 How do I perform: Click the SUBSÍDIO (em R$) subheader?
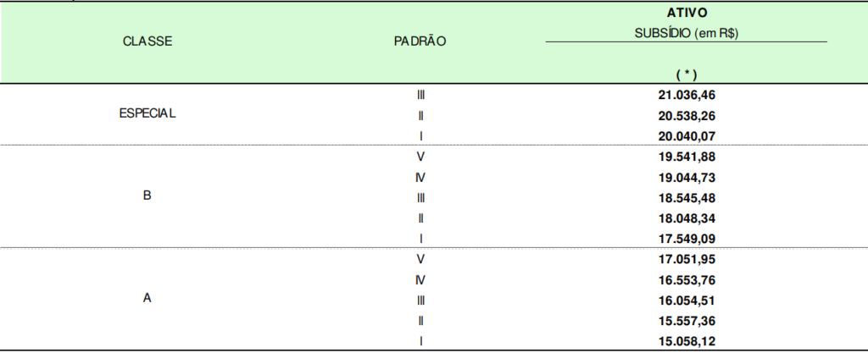687,33
